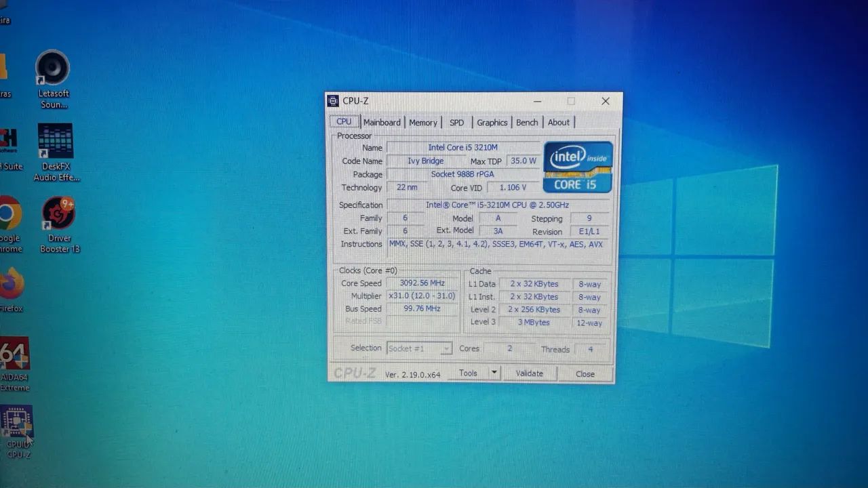The width and height of the screenshot is (868, 488).
Task: Open the DeskFX Audio Effects desktop icon
Action: click(x=56, y=152)
